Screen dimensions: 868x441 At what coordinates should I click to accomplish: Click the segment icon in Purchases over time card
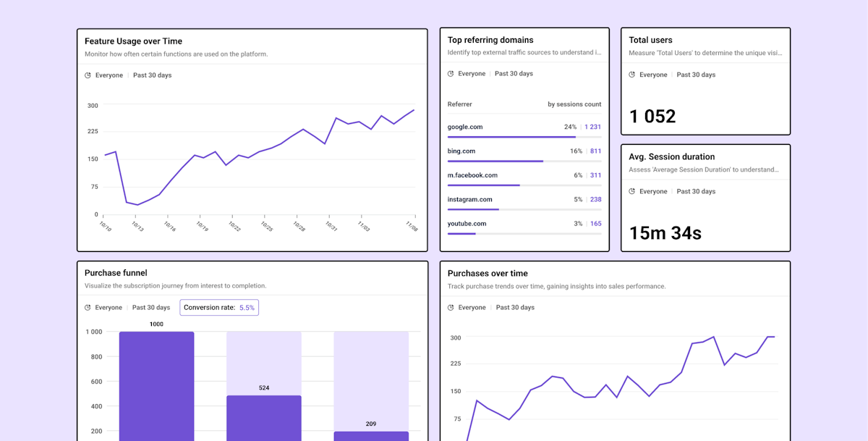tap(451, 308)
